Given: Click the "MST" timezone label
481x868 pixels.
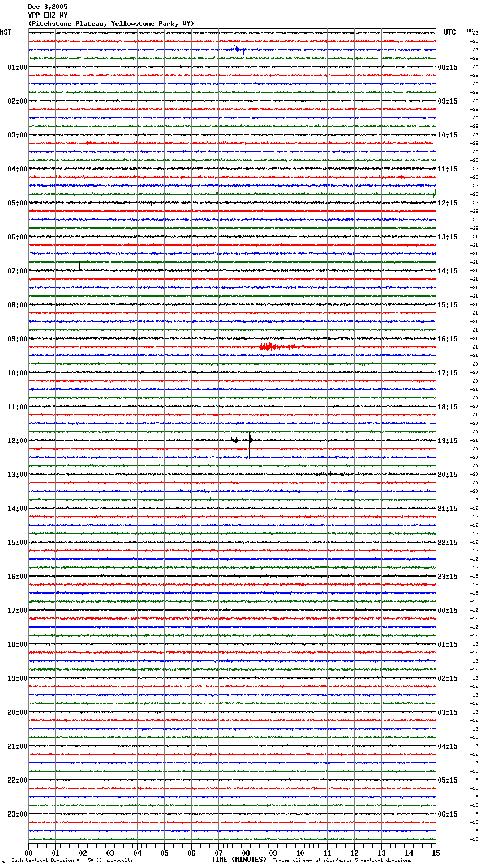Looking at the screenshot, I should click(6, 32).
